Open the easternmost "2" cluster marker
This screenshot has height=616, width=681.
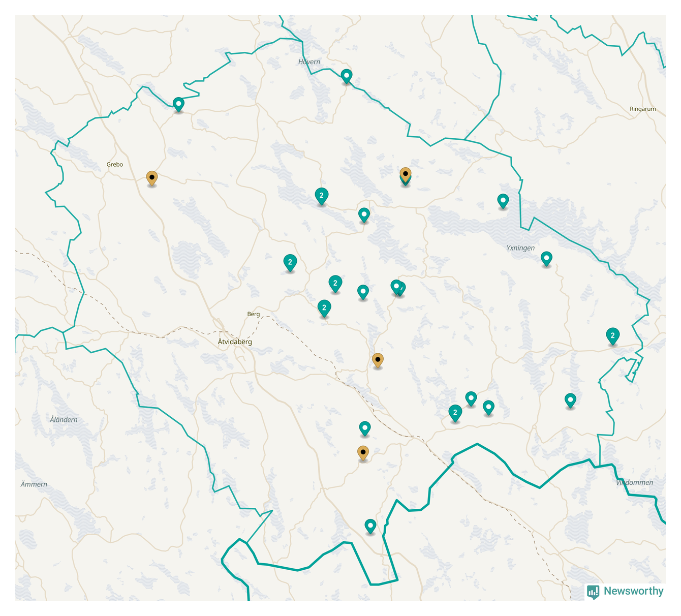click(x=612, y=335)
